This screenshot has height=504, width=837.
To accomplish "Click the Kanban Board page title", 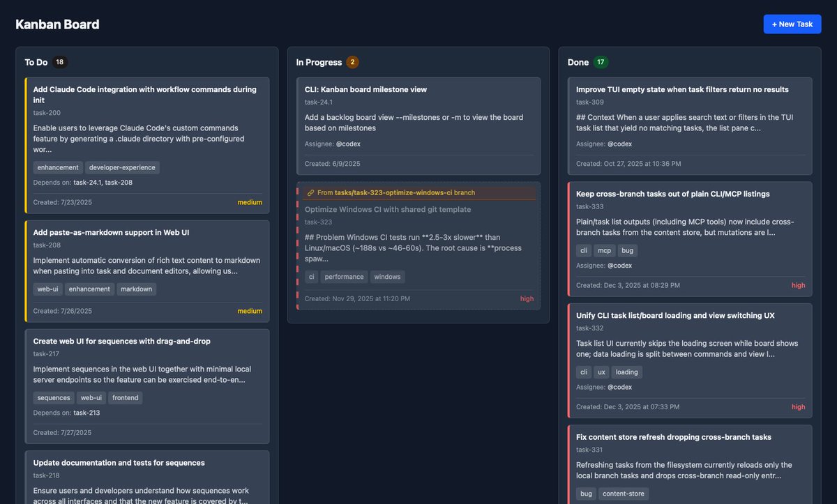I will click(57, 24).
